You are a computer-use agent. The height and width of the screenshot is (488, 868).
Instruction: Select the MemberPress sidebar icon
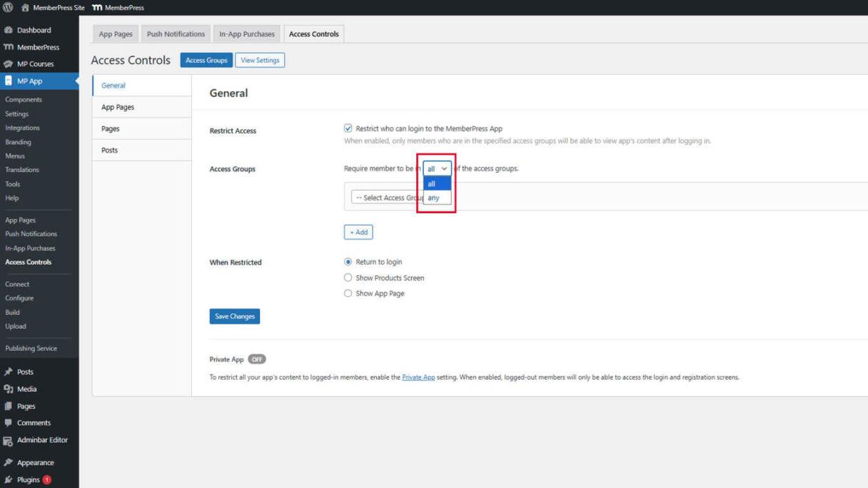(x=9, y=46)
